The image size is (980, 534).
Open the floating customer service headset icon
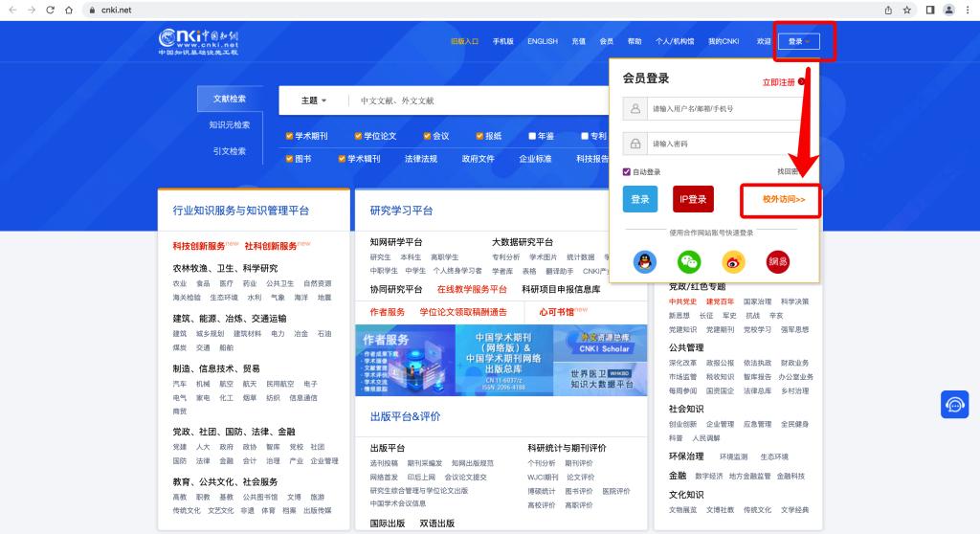pyautogui.click(x=954, y=405)
